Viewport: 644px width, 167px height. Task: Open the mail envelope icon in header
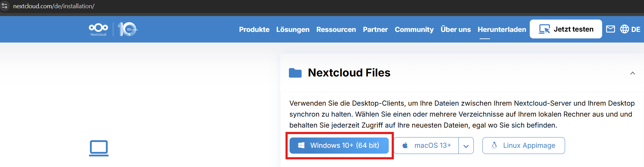(x=610, y=29)
